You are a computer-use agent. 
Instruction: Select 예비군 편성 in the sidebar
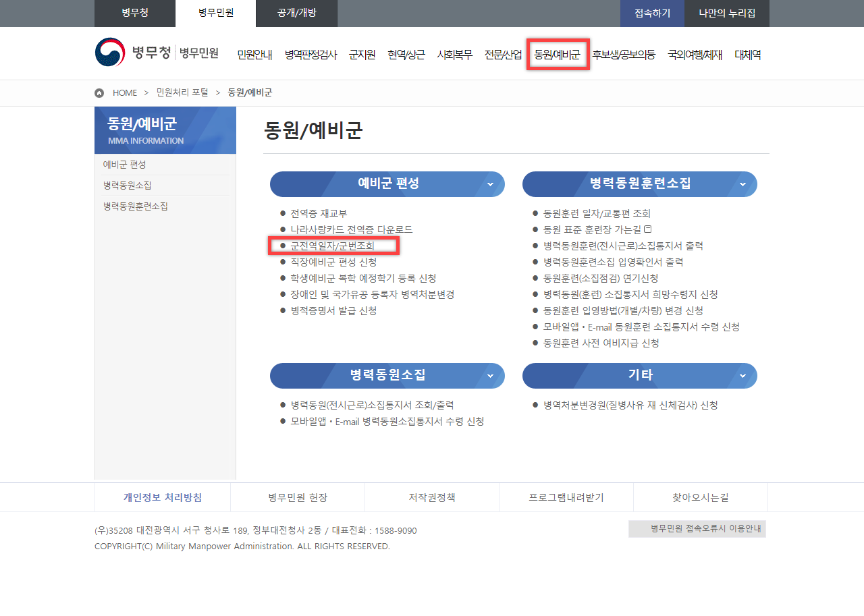coord(124,165)
